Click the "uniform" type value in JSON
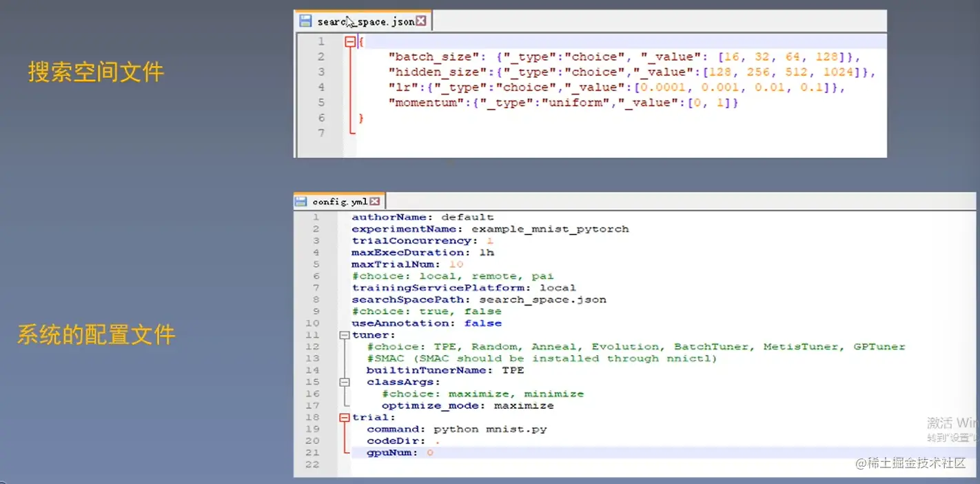 tap(575, 103)
